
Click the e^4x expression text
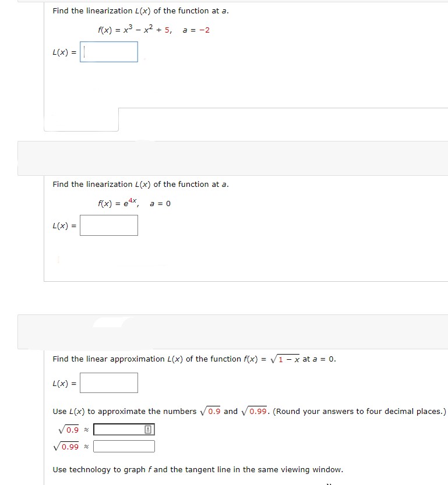tap(118, 203)
